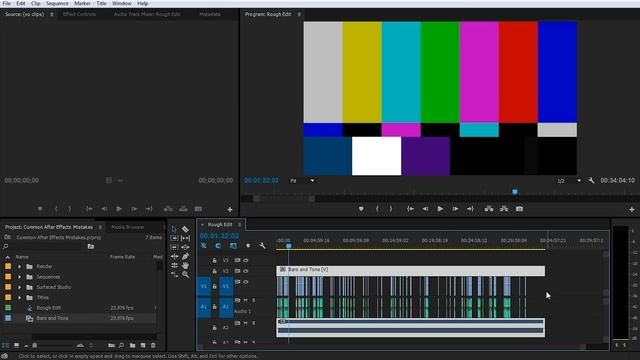The image size is (640, 360).
Task: Step back one frame in Program monitor
Action: (425, 209)
